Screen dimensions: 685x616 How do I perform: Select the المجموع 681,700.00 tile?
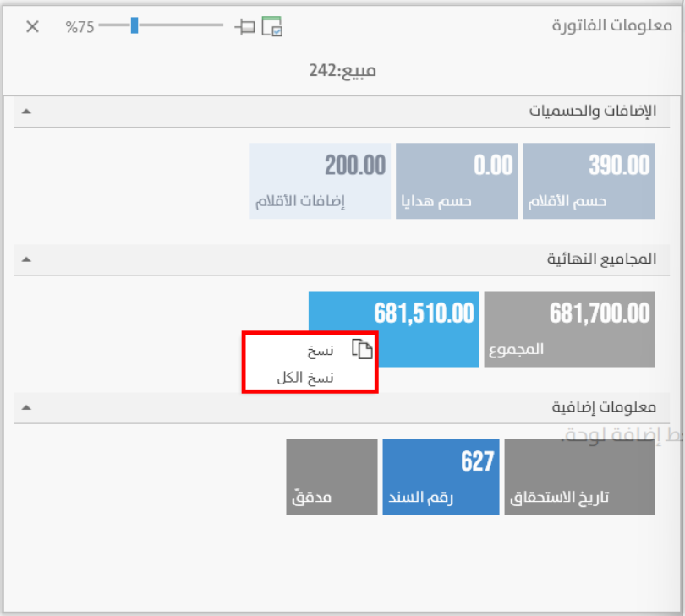569,329
